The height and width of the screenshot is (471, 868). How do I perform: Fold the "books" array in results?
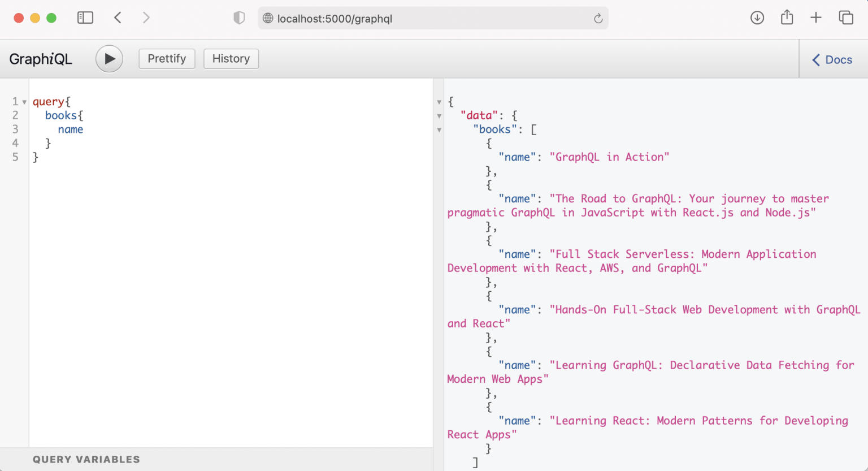439,130
